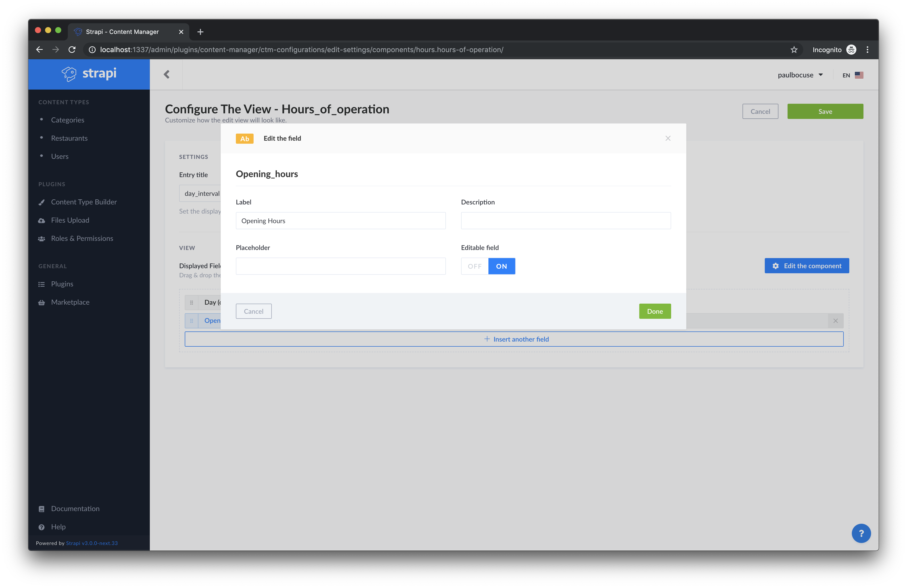This screenshot has width=907, height=588.
Task: Bookmark page with star icon in address bar
Action: (x=794, y=50)
